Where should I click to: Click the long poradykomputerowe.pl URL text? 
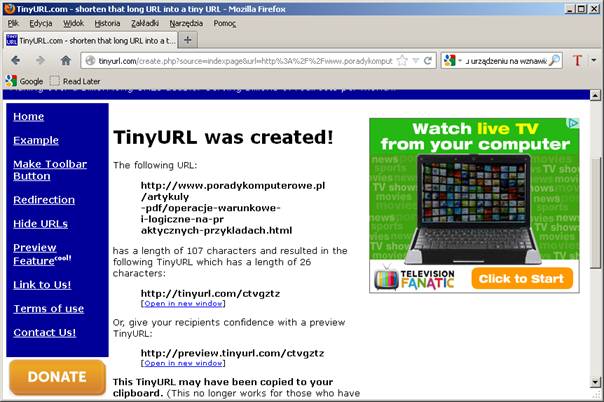pyautogui.click(x=233, y=208)
